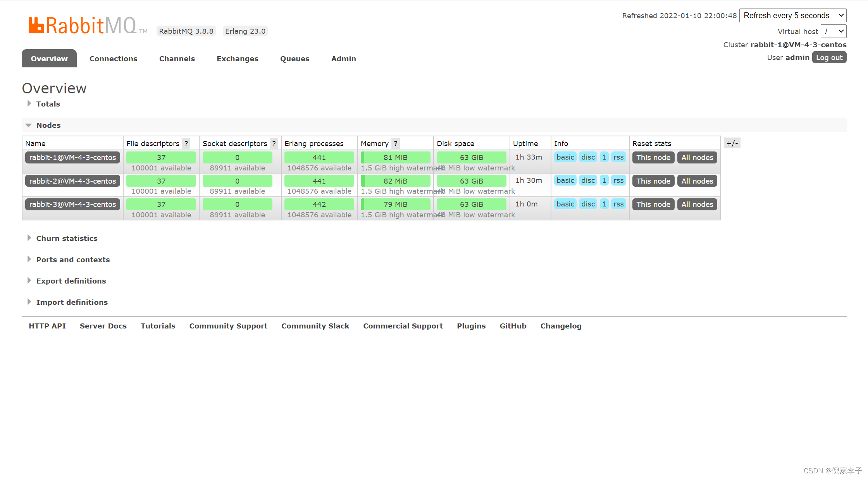868x478 pixels.
Task: Click File descriptors help question mark
Action: coord(186,143)
